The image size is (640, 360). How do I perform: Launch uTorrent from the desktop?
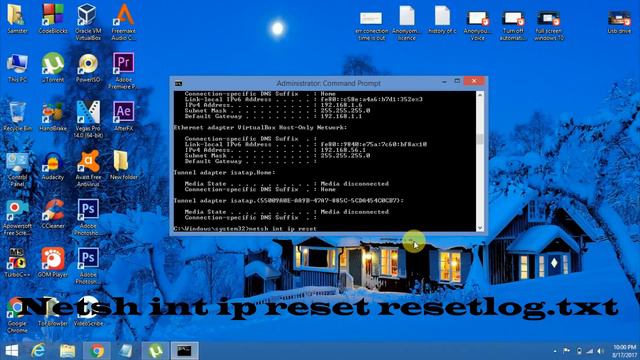[x=53, y=68]
